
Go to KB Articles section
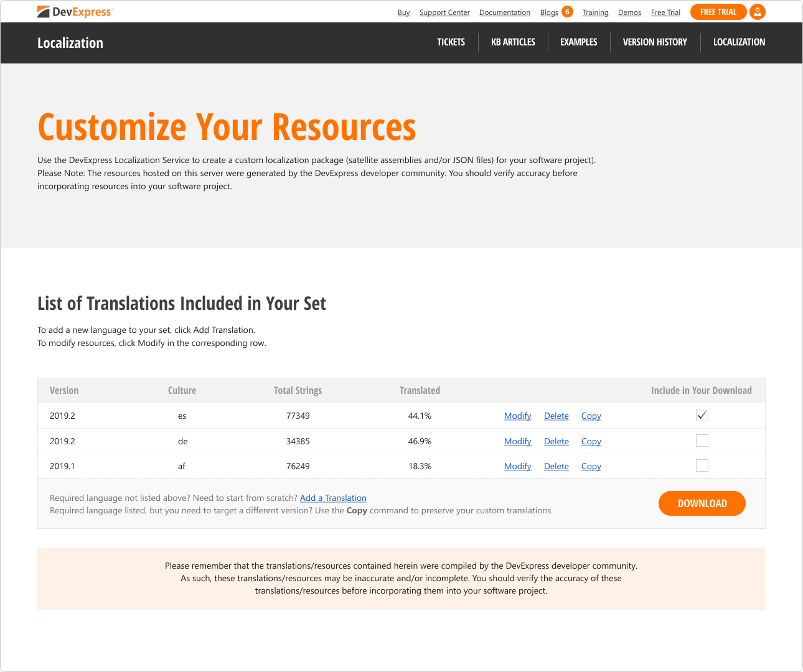click(513, 42)
